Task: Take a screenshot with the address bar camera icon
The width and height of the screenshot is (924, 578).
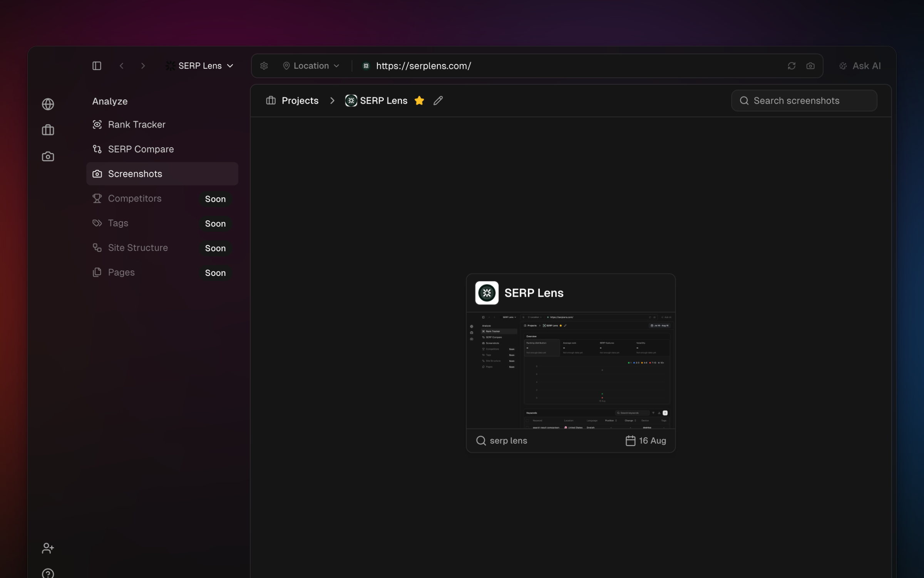Action: pos(810,66)
